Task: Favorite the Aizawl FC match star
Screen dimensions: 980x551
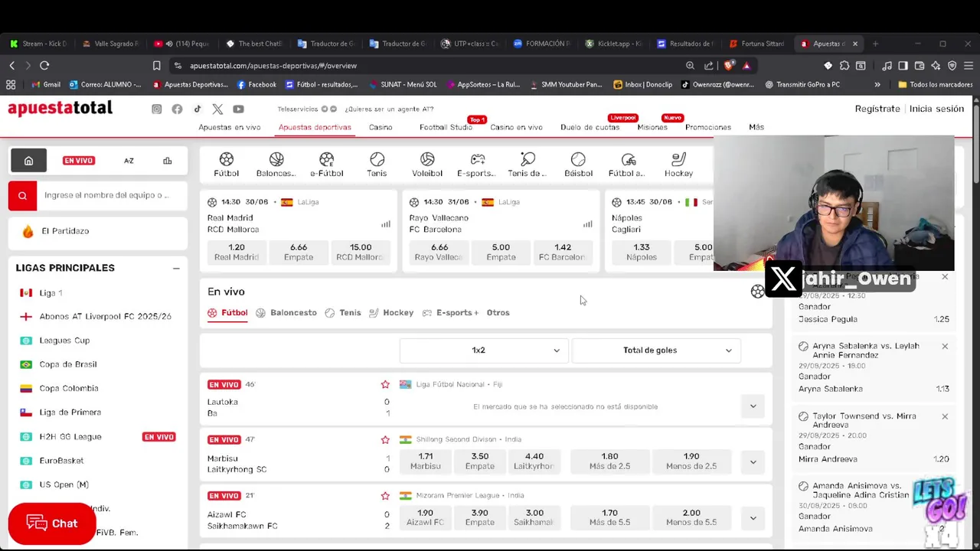Action: (x=385, y=496)
